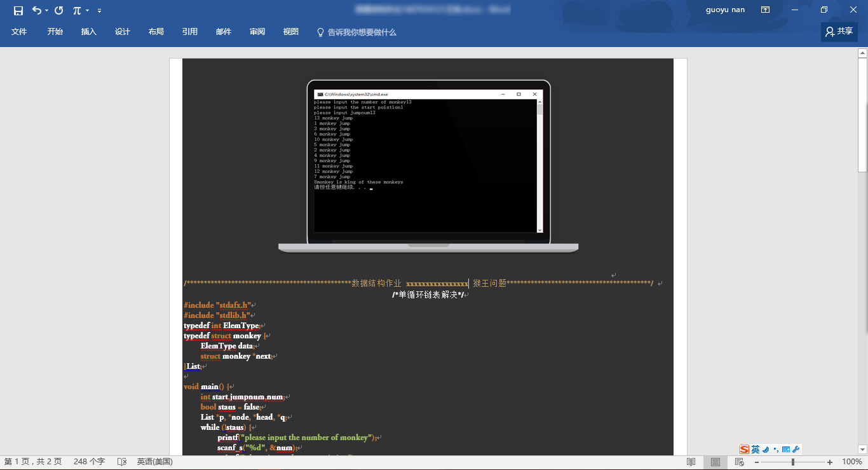
Task: Undo the last action
Action: (37, 10)
